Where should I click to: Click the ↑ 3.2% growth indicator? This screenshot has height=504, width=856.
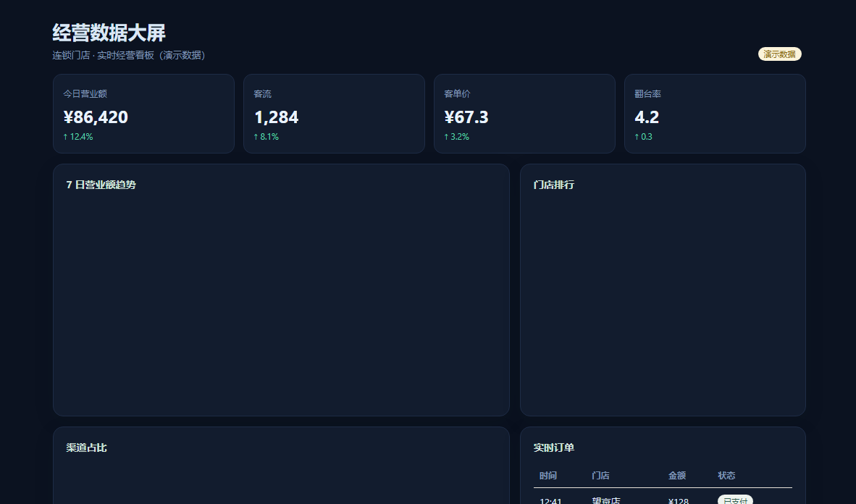pyautogui.click(x=456, y=137)
